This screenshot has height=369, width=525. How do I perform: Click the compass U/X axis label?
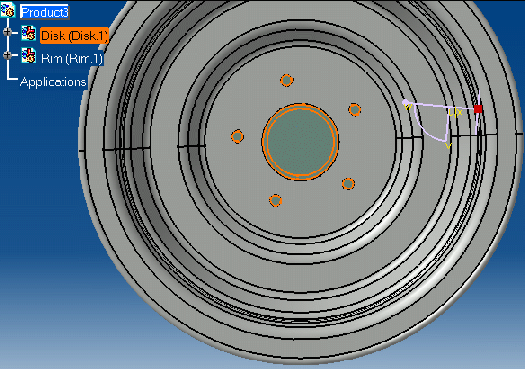click(455, 113)
